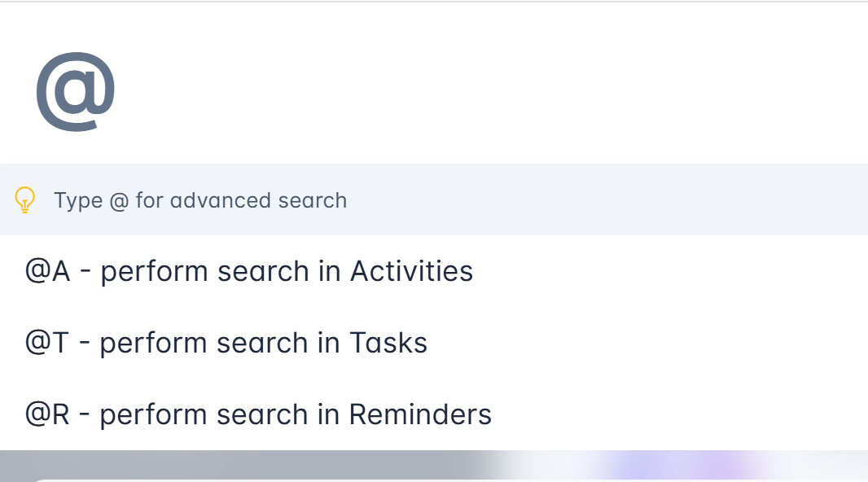Click empty space right of the Tasks suggestion
Screen dimensions: 868x482
(651, 343)
